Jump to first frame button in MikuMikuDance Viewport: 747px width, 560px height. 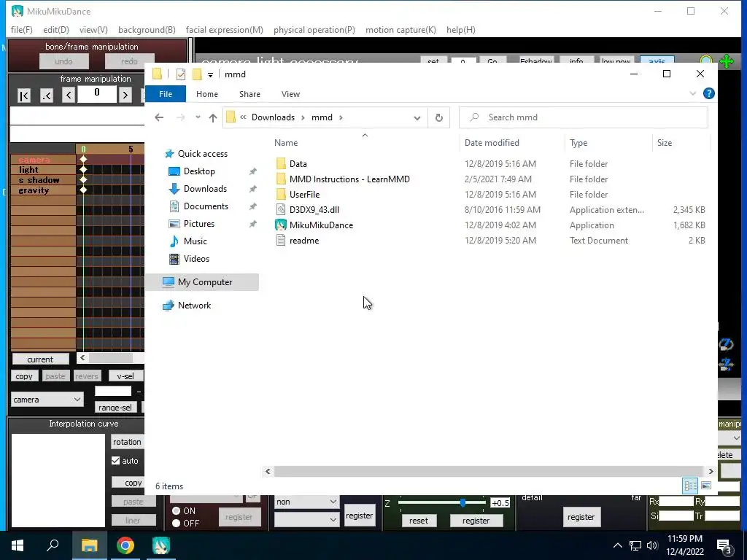click(x=24, y=96)
